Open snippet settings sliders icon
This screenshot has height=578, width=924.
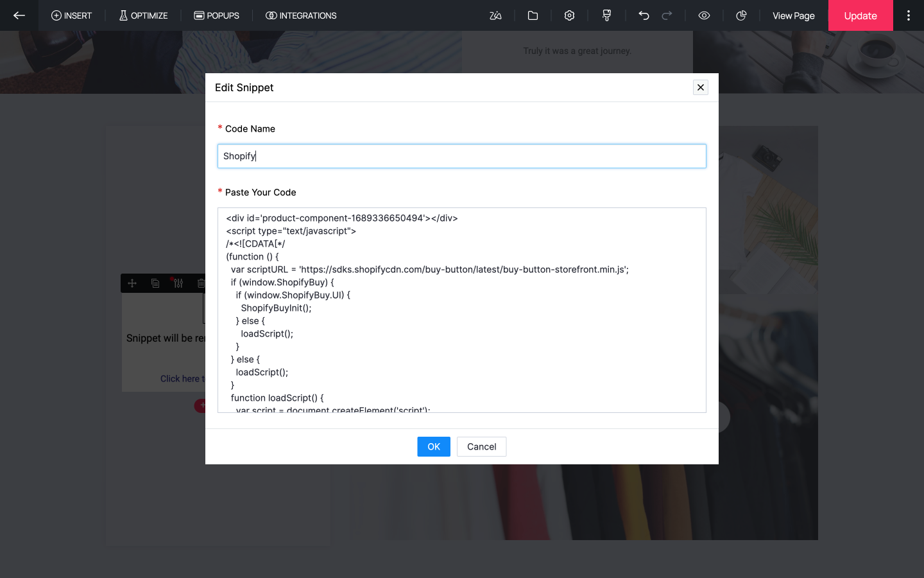pos(178,283)
